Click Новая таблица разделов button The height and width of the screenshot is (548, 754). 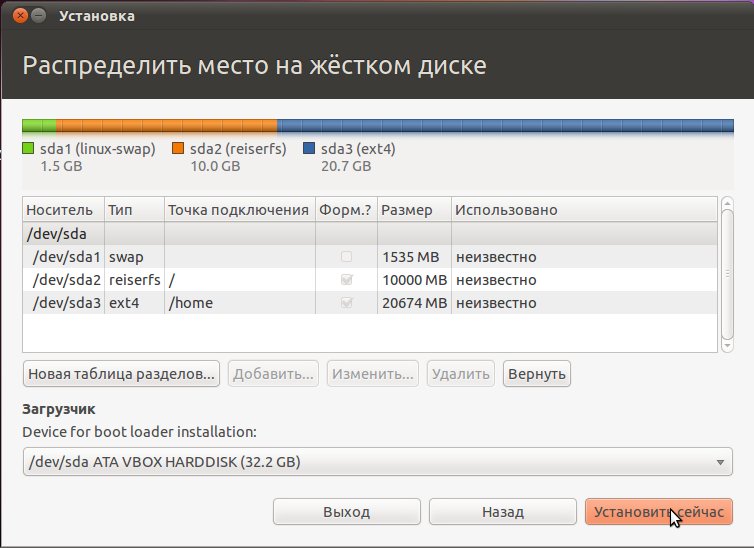[x=121, y=374]
